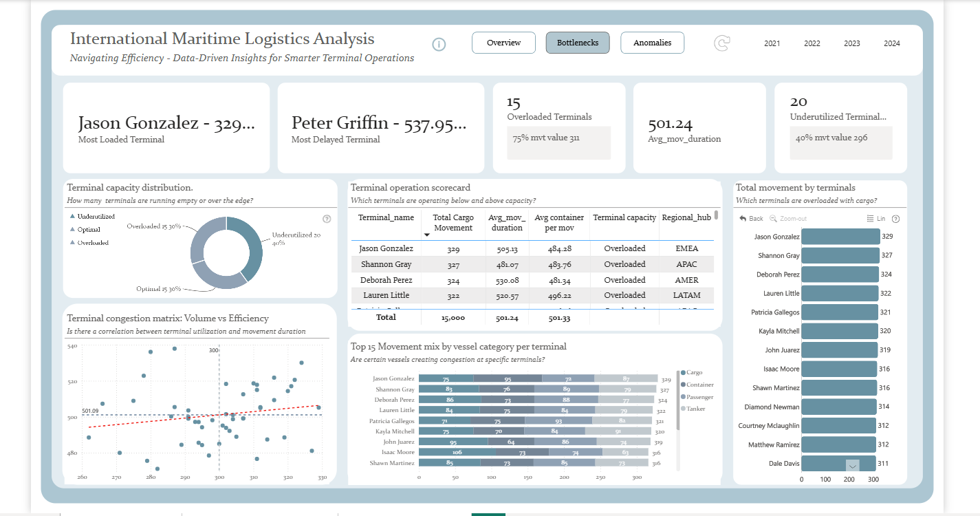Click the help icon on Total movement chart
Screen dimensions: 980x516
(895, 219)
